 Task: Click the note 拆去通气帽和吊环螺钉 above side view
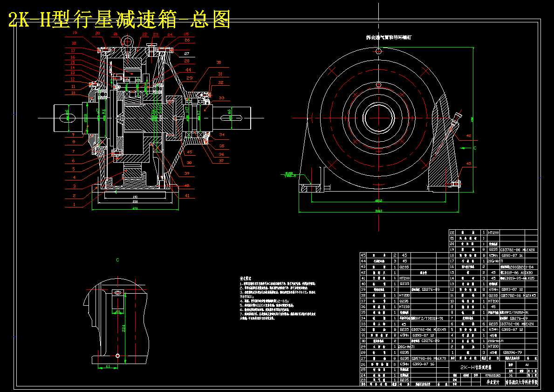[388, 37]
